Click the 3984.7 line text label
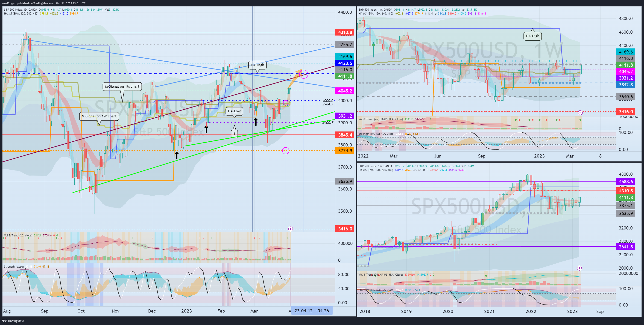This screenshot has height=325, width=644. 328,104
